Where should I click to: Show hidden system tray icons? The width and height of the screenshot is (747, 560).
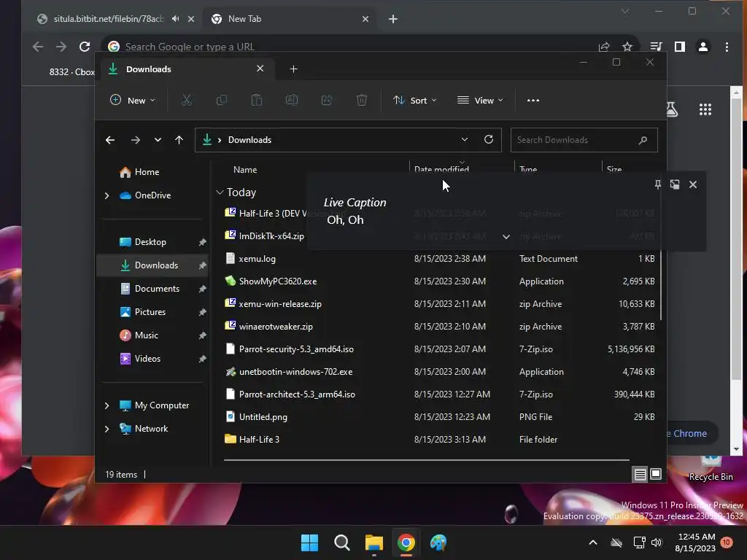[x=593, y=542]
